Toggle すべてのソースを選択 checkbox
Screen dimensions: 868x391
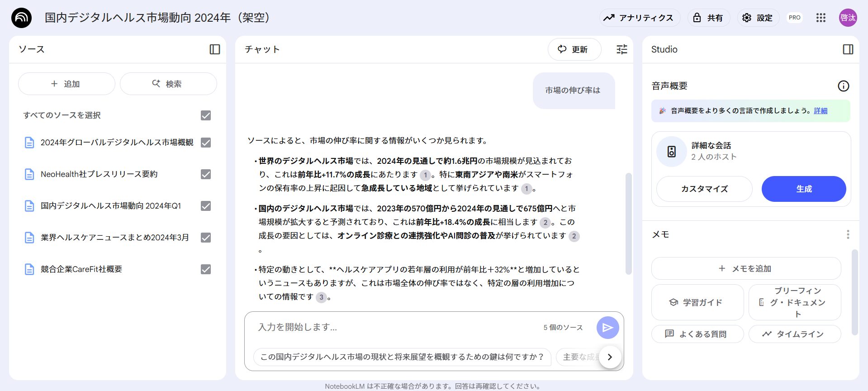click(x=206, y=115)
